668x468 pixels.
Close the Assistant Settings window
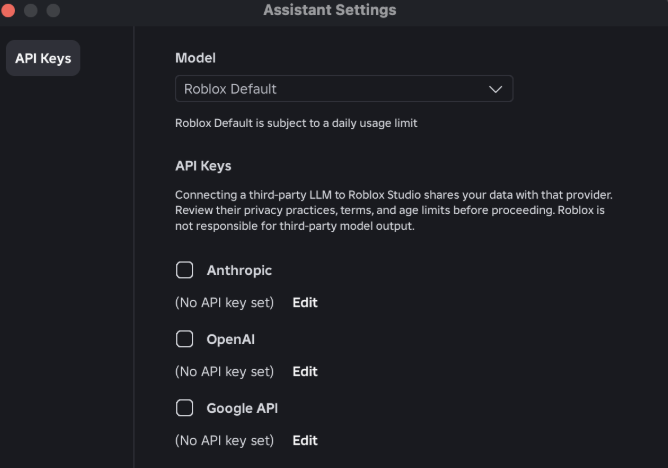coord(9,10)
